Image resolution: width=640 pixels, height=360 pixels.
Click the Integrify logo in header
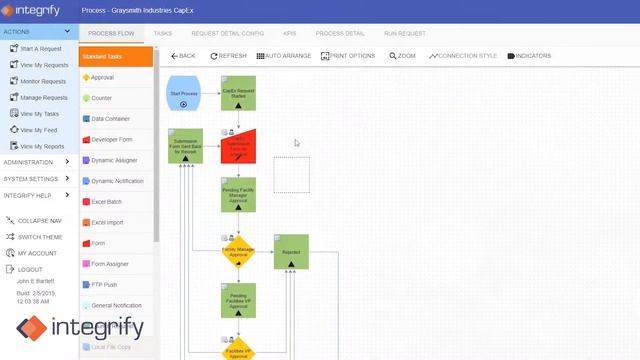(31, 10)
